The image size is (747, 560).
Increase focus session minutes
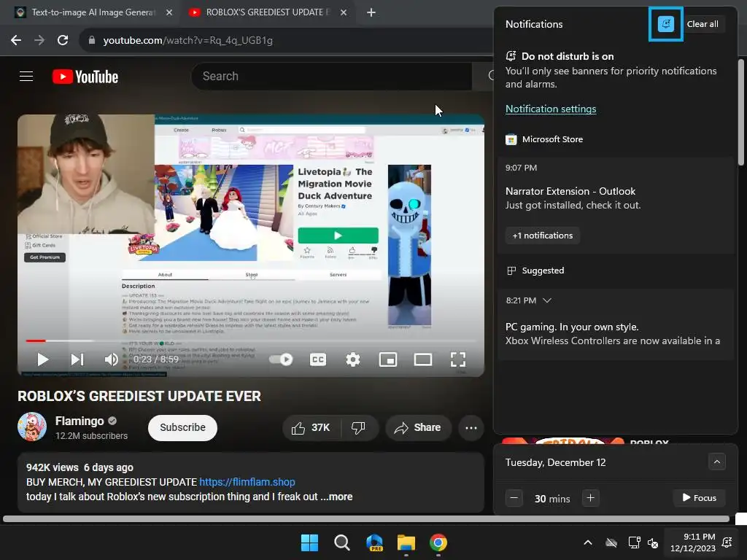[590, 498]
